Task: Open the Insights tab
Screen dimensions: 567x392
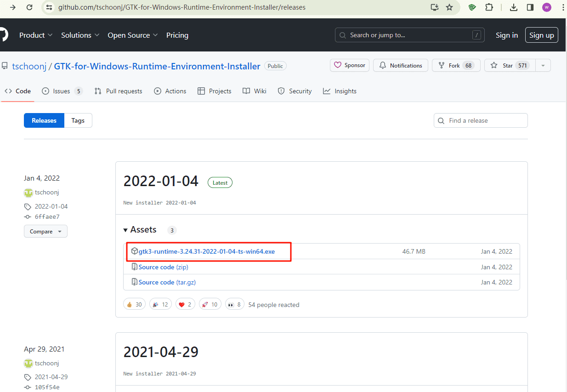Action: [340, 91]
